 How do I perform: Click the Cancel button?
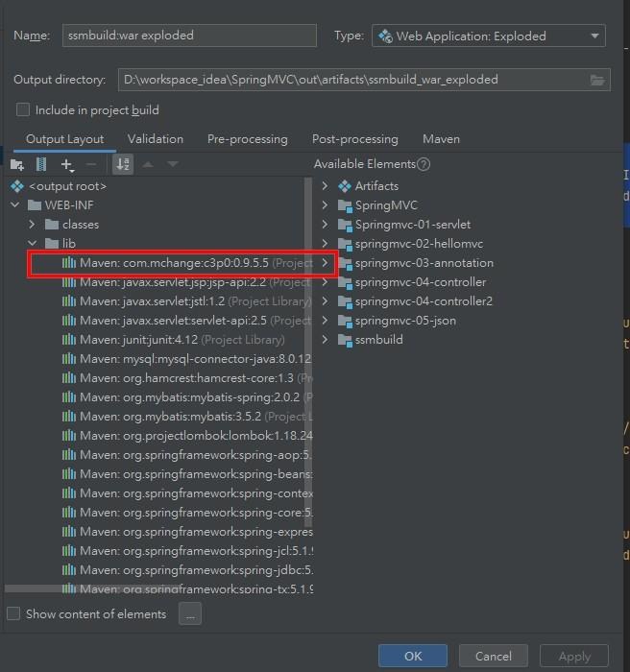point(493,657)
